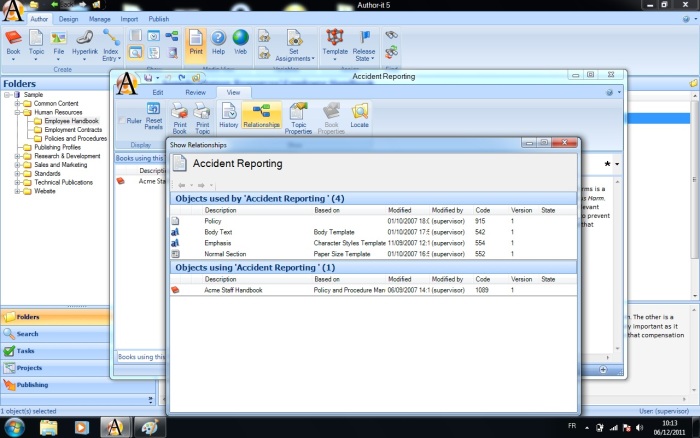
Task: Click the plus zoom icon in the editor status bar
Action: click(x=603, y=369)
